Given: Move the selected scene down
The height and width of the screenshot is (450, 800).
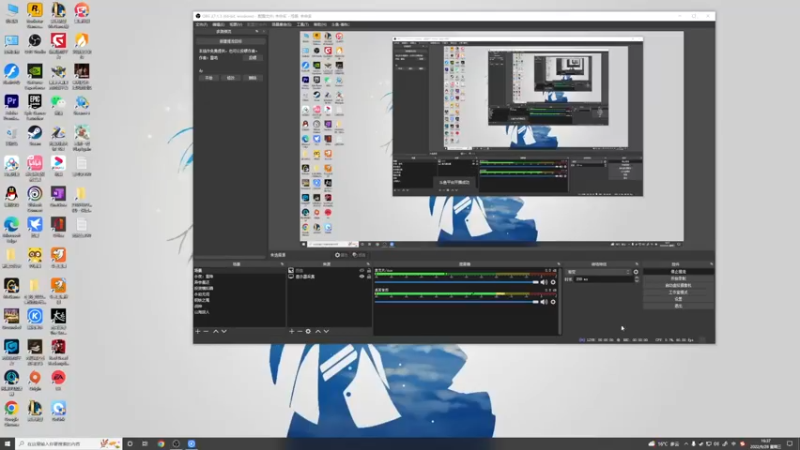Looking at the screenshot, I should (x=224, y=331).
